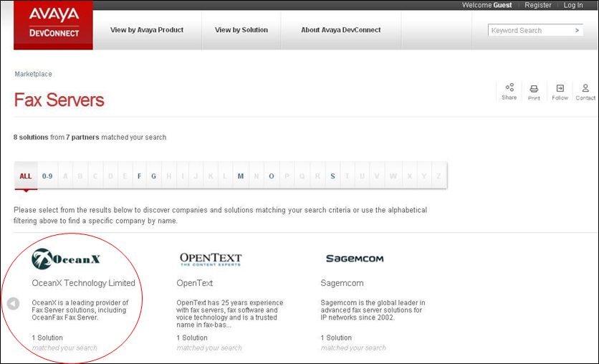Click '8 solutions from 7 partners' text
599x364 pixels.
pos(56,137)
